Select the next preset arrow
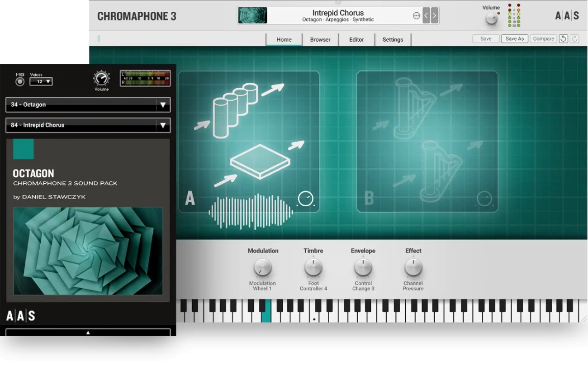The image size is (588, 366). [433, 15]
